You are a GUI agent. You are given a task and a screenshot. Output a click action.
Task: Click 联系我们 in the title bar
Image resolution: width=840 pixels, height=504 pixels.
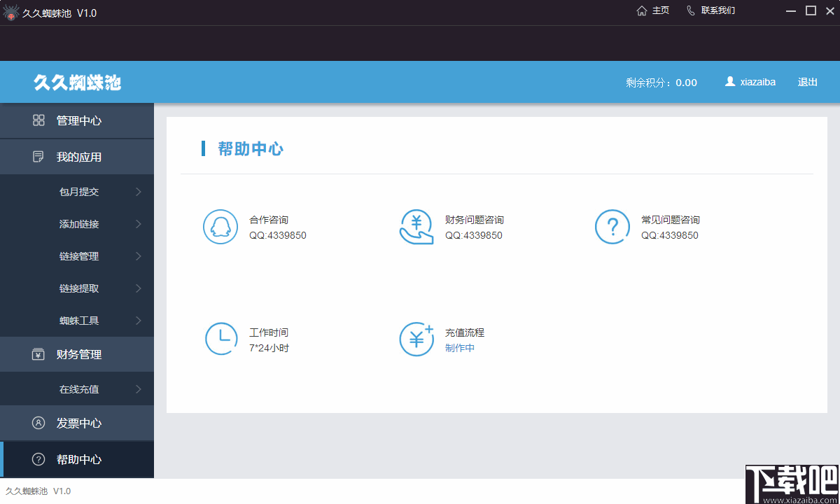coord(718,10)
